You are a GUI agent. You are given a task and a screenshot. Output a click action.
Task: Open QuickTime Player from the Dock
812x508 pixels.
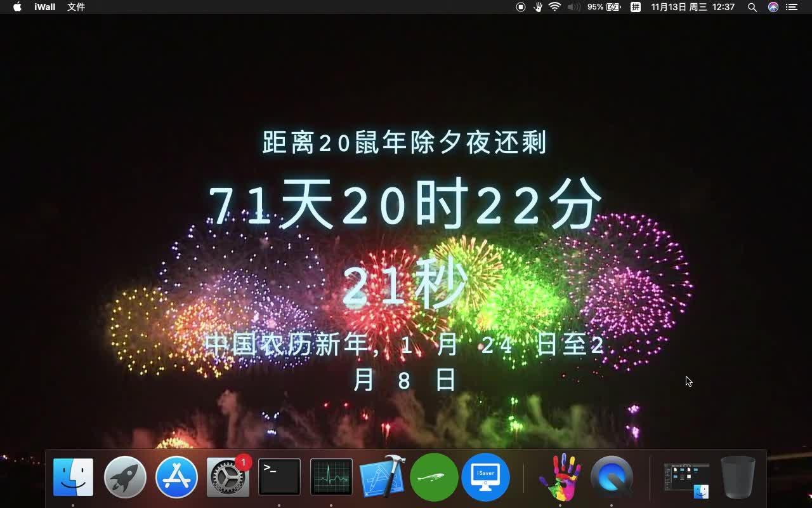(x=612, y=477)
